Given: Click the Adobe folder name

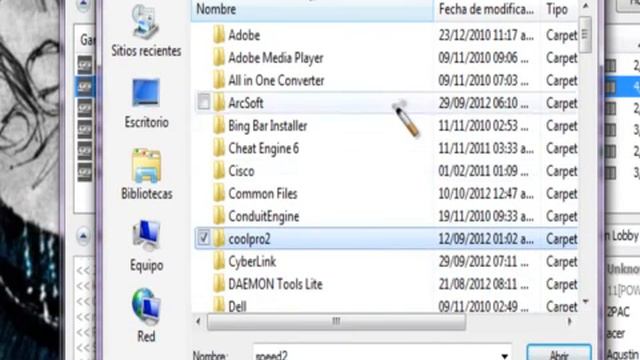Looking at the screenshot, I should pyautogui.click(x=244, y=35).
